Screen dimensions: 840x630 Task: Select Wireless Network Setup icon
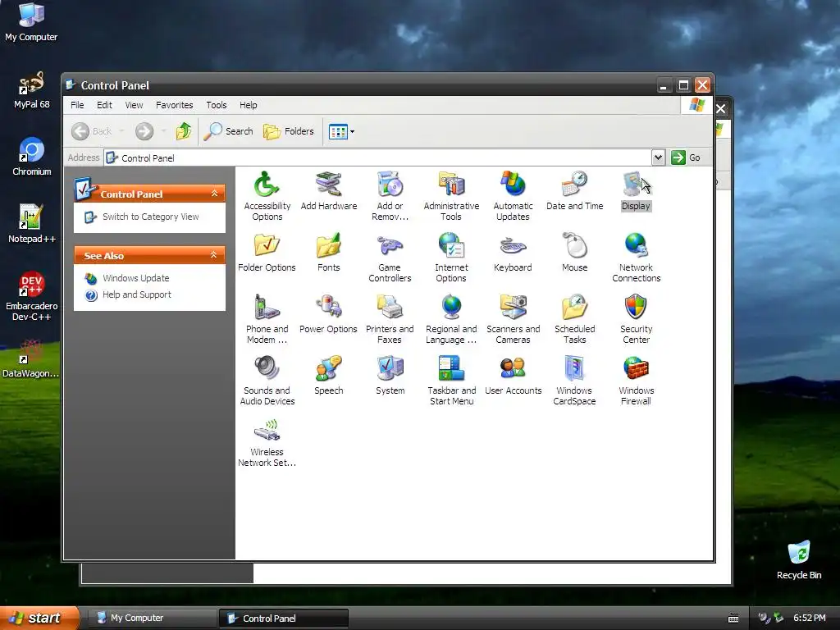[267, 431]
